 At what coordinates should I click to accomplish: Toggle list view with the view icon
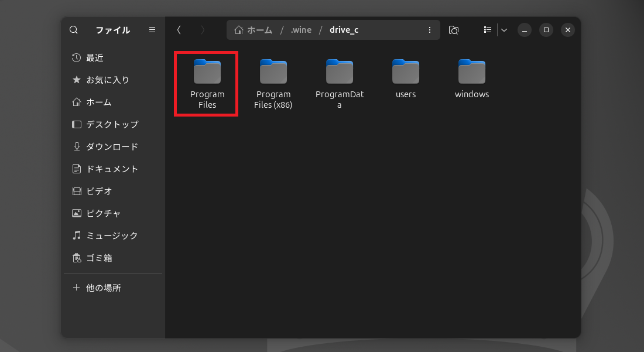coord(487,30)
